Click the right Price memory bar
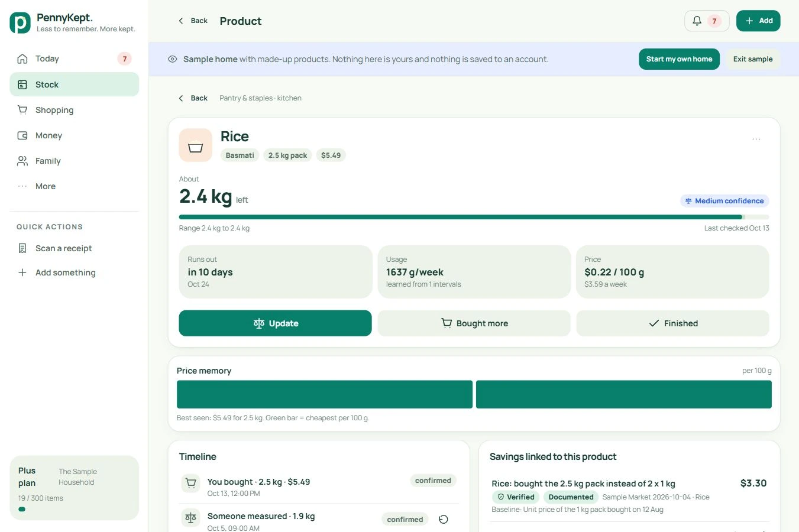The width and height of the screenshot is (799, 532). tap(624, 394)
